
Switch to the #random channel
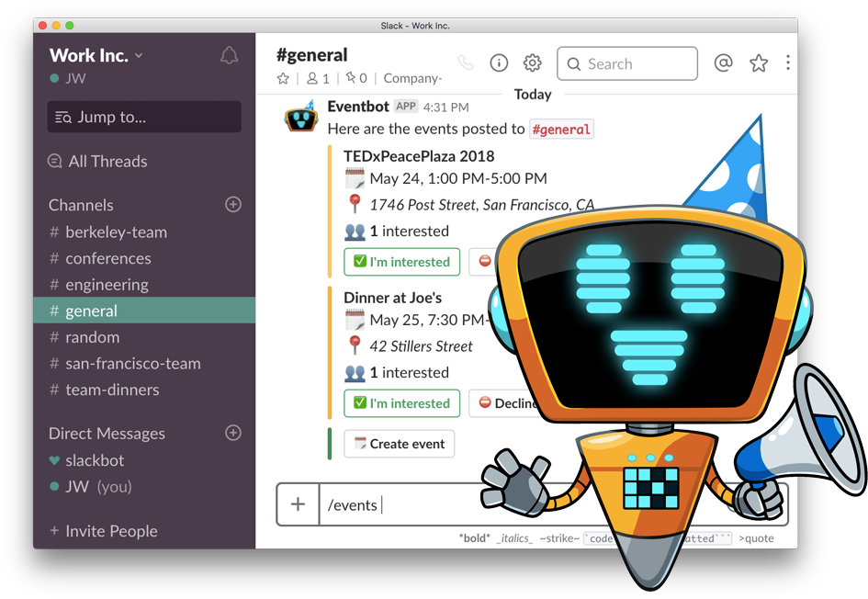pos(93,337)
